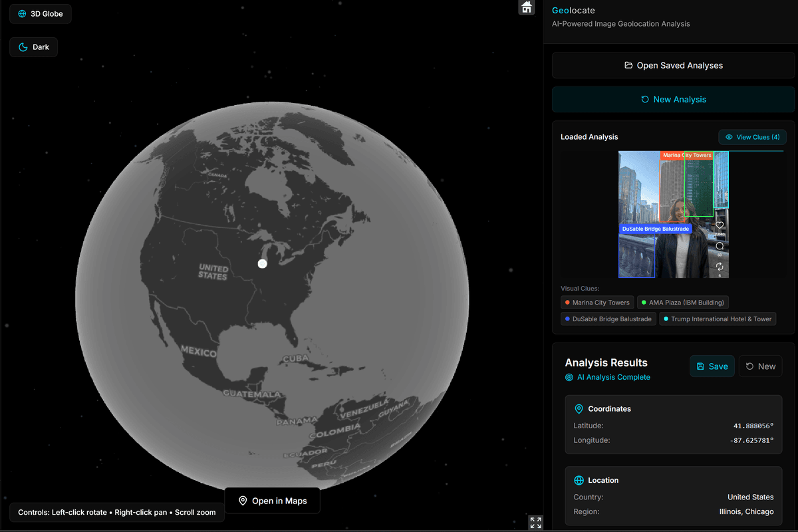Click the fullscreen expand icon below the globe
798x532 pixels.
coord(536,523)
